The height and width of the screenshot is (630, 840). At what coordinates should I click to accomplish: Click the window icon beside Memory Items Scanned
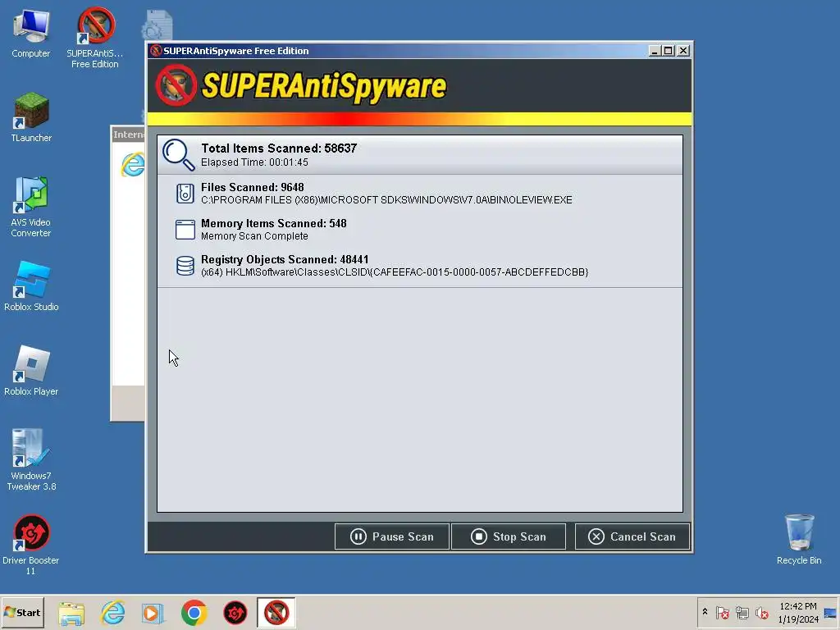coord(185,230)
